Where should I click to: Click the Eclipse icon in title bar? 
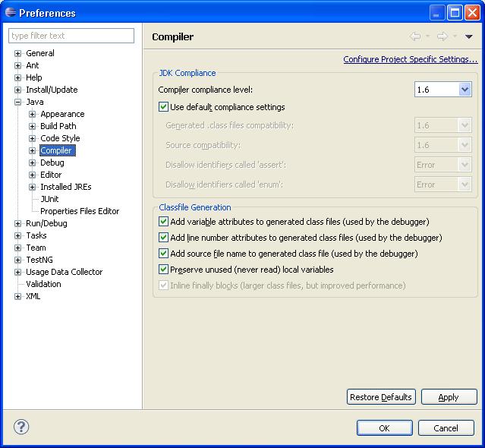11,12
